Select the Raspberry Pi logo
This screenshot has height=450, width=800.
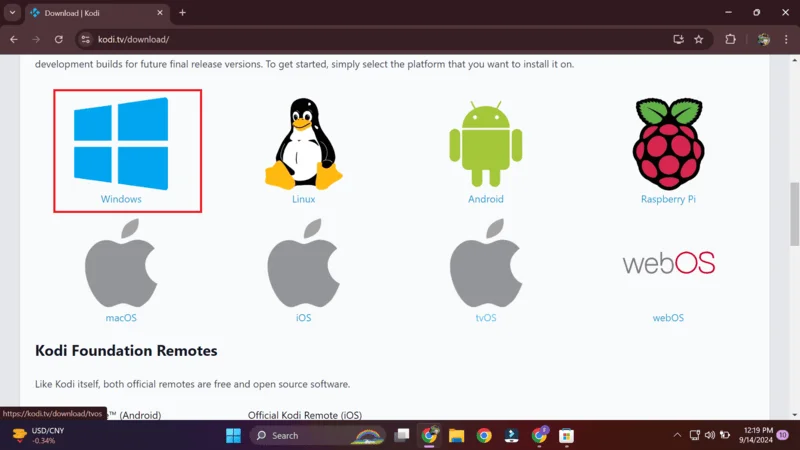668,144
